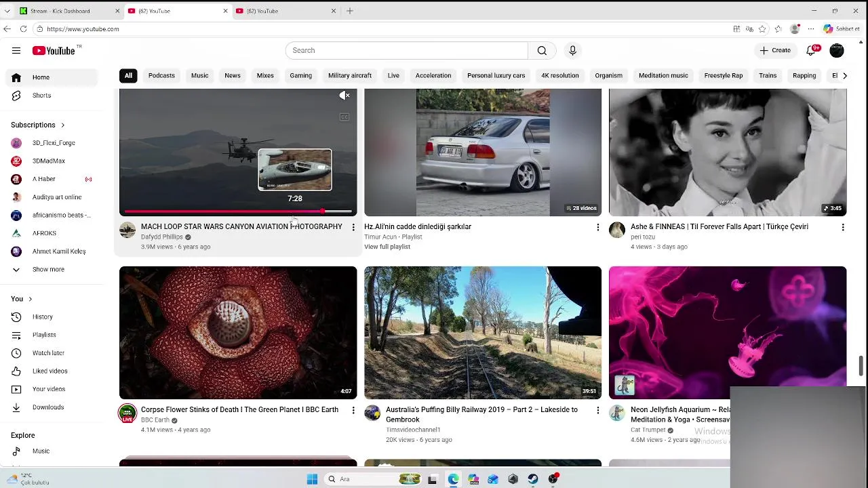
Task: Select the Freestyle Rap chip
Action: pyautogui.click(x=724, y=75)
